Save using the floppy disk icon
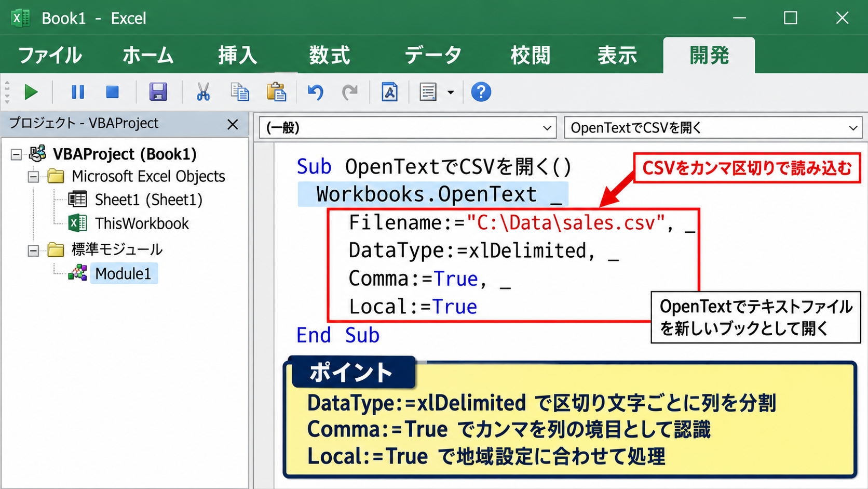The image size is (868, 489). tap(158, 92)
